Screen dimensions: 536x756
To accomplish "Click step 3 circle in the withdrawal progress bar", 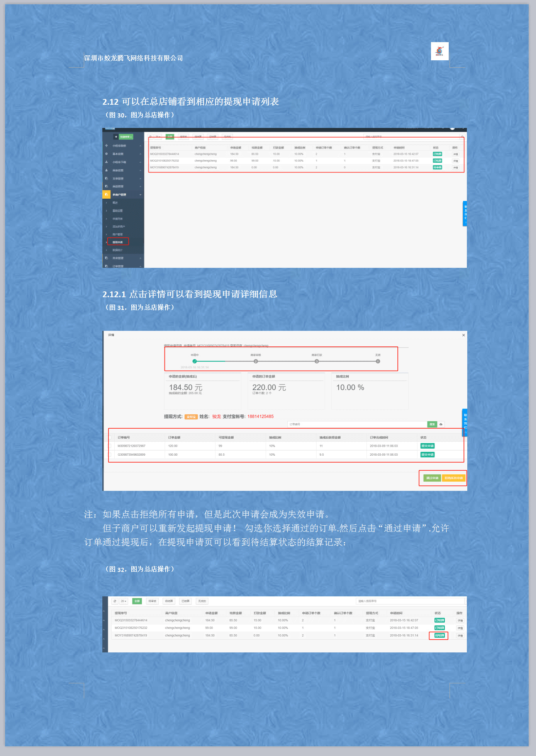I will click(x=317, y=361).
